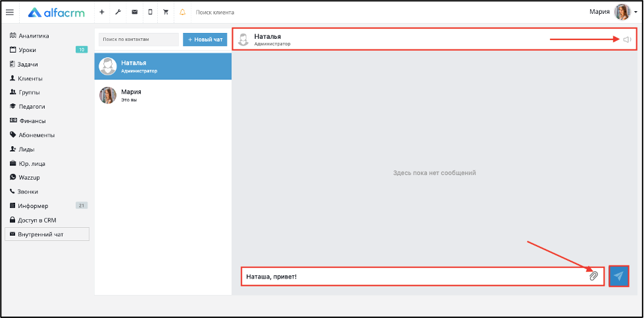
Task: Click the Wazzup WhatsApp icon
Action: tap(12, 178)
